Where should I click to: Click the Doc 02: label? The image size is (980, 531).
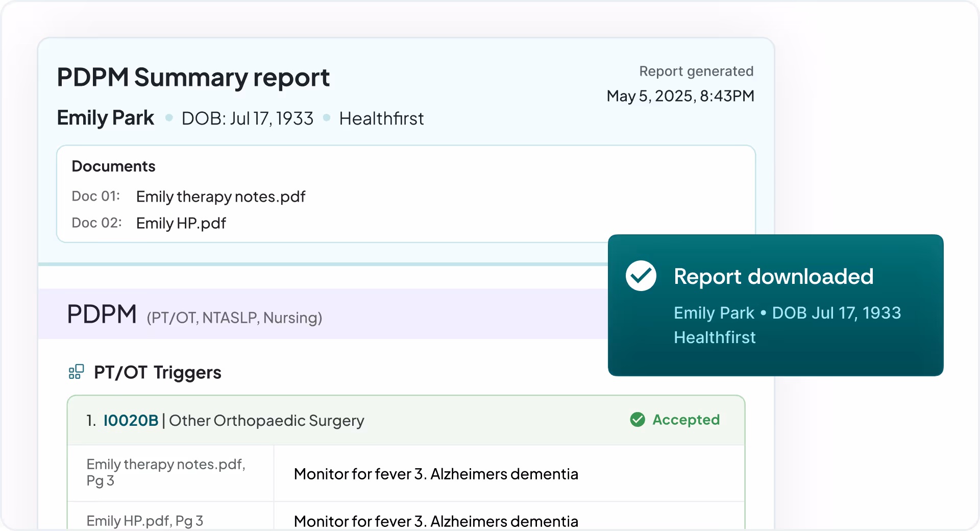[x=96, y=223]
